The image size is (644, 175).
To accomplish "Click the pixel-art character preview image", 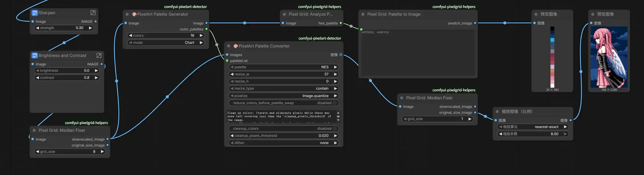I will pyautogui.click(x=609, y=57).
